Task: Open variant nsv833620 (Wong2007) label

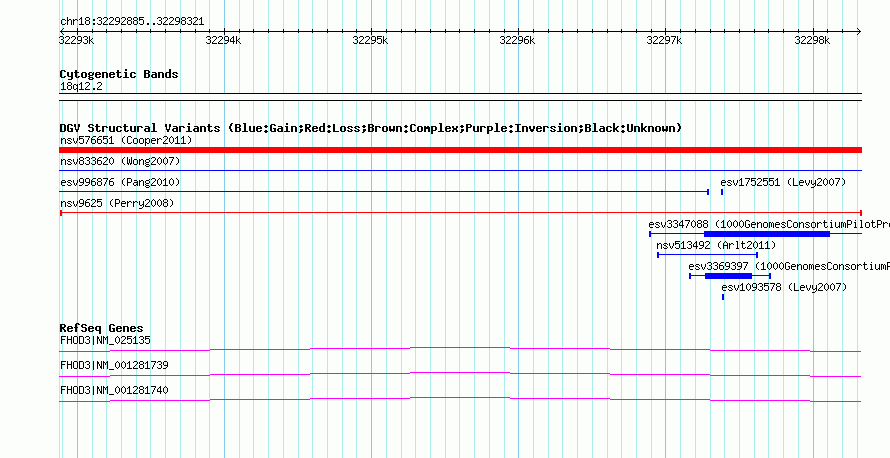Action: tap(120, 161)
